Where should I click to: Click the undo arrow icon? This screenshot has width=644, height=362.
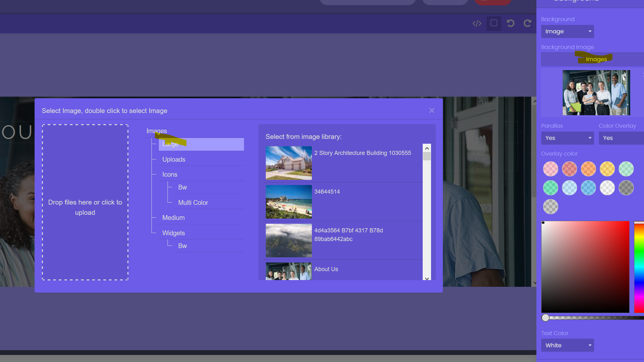pyautogui.click(x=511, y=23)
